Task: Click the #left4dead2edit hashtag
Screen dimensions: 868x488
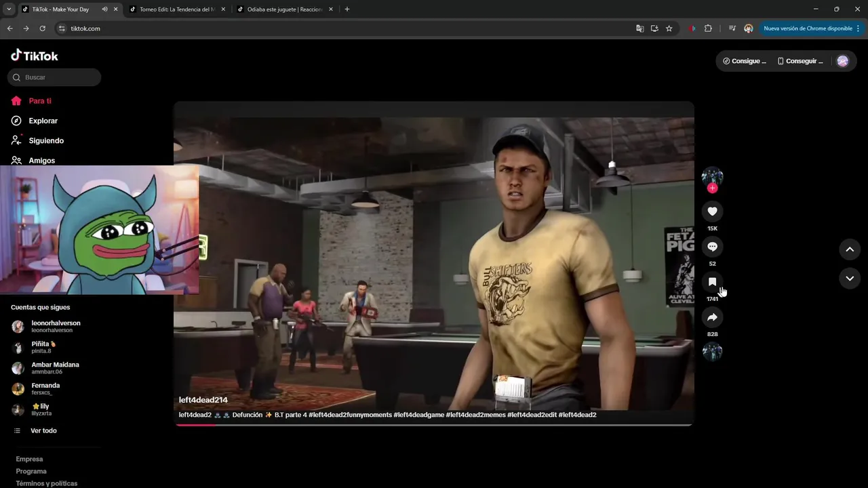Action: point(532,415)
